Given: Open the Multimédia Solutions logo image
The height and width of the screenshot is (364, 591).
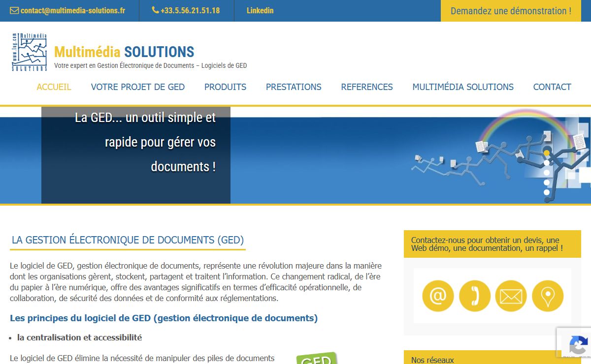Looking at the screenshot, I should pyautogui.click(x=30, y=52).
